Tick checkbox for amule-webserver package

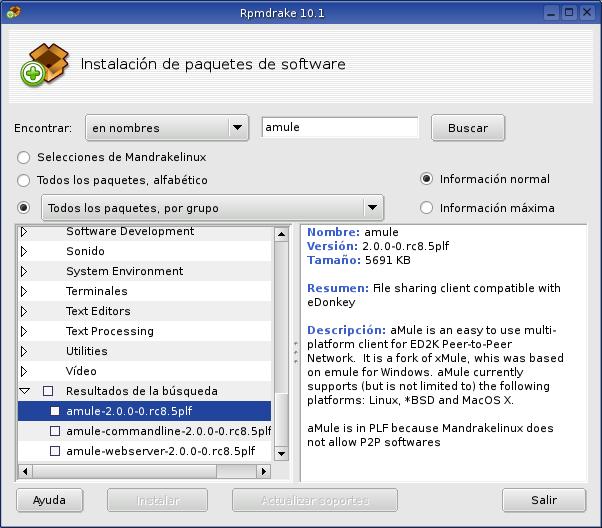(x=56, y=451)
